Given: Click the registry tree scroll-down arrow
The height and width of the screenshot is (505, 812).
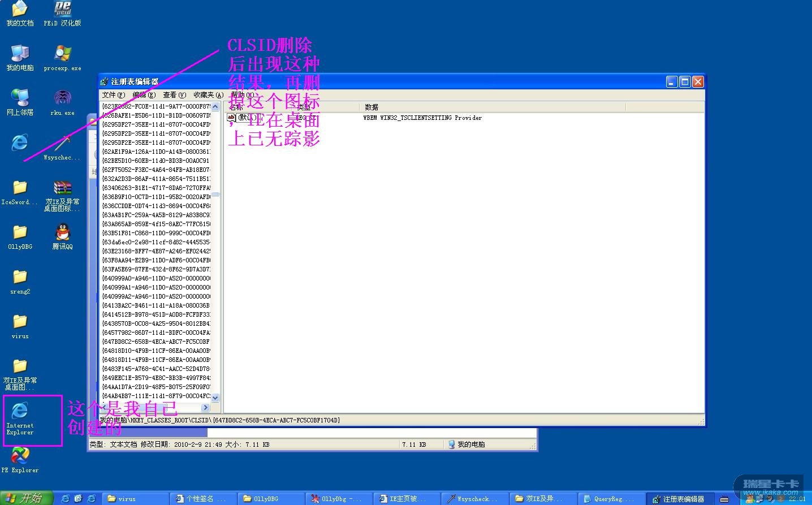Looking at the screenshot, I should (x=215, y=398).
